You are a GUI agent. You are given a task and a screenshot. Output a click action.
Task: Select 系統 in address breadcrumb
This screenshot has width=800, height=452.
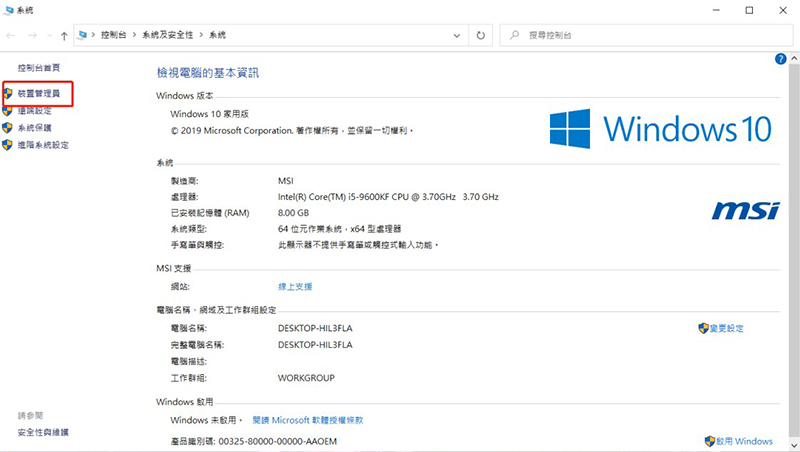pyautogui.click(x=217, y=35)
